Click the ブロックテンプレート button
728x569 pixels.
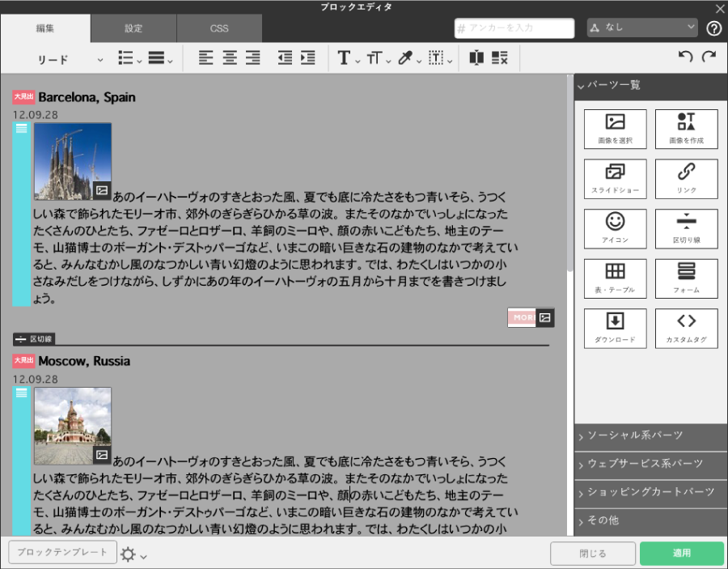coord(62,552)
